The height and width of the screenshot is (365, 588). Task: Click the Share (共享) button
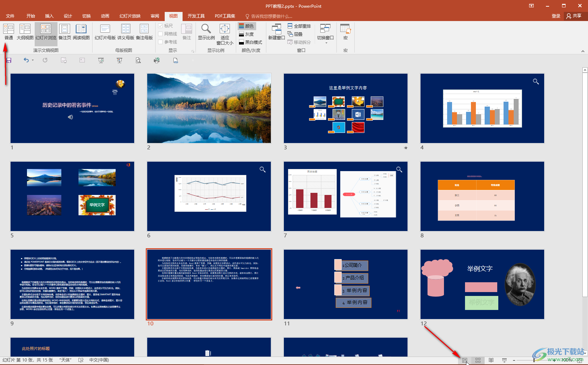(x=574, y=16)
